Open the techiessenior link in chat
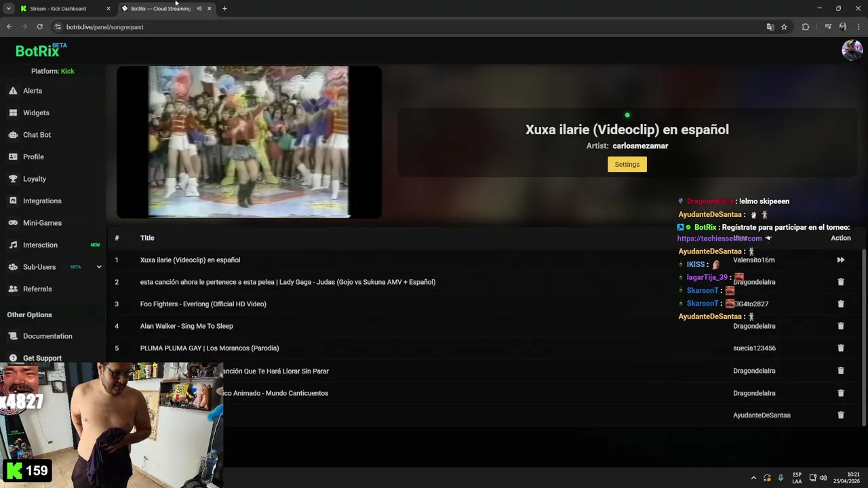Screen dimensions: 868x488 pos(719,239)
